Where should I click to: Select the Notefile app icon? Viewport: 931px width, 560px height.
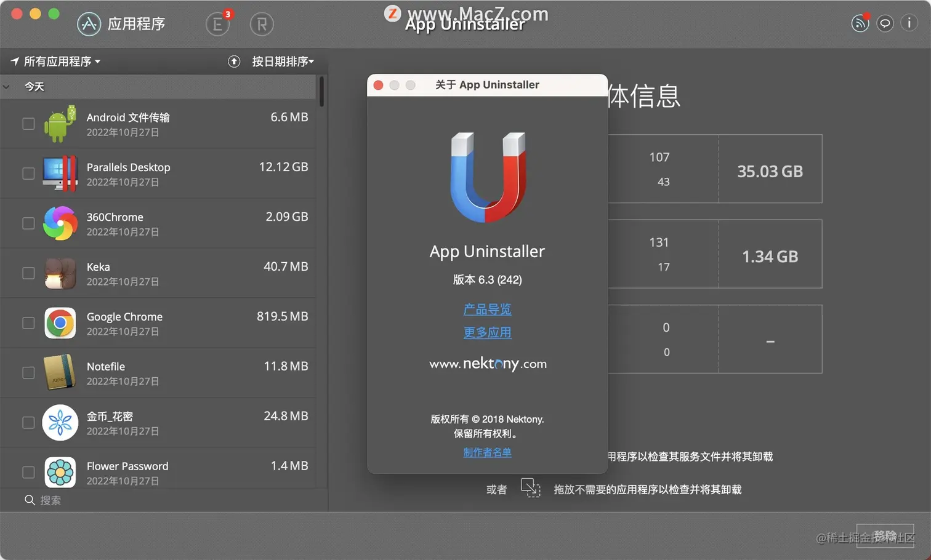coord(60,372)
